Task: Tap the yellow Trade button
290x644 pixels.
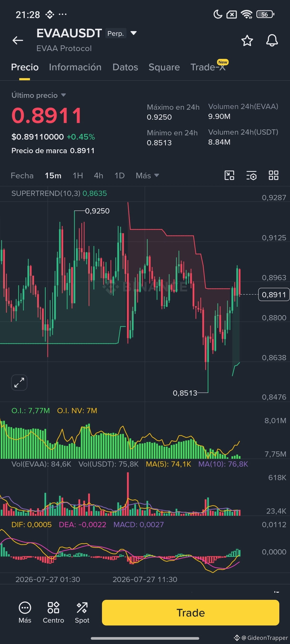Action: tap(190, 612)
